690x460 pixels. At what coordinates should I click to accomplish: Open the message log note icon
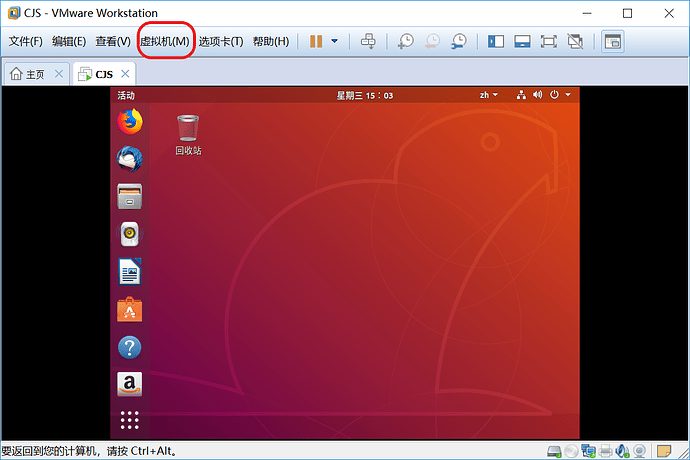click(x=664, y=451)
